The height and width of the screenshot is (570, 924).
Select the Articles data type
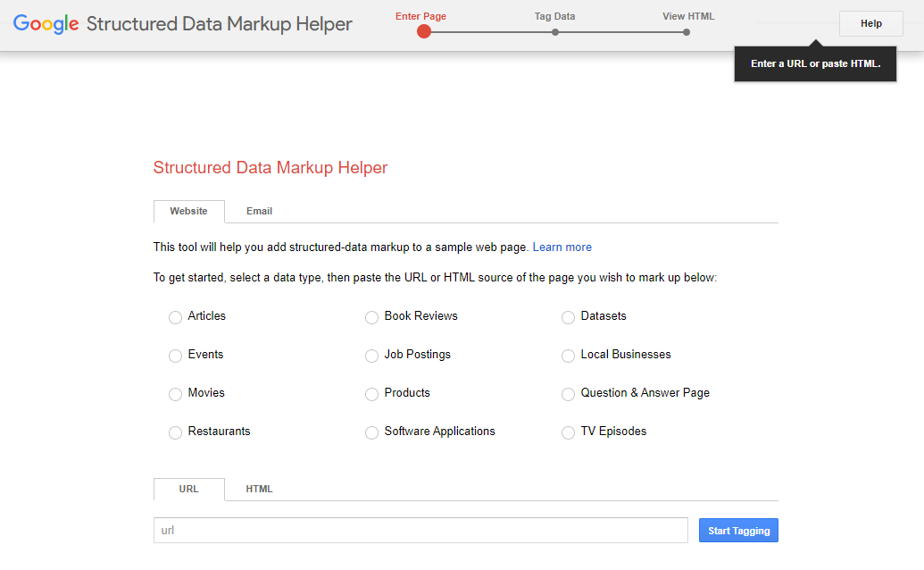point(175,316)
